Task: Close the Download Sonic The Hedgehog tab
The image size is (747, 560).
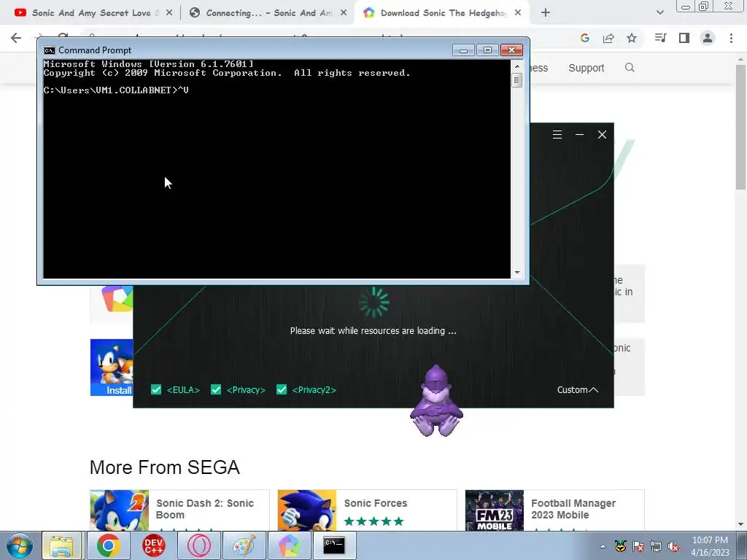Action: [x=518, y=13]
